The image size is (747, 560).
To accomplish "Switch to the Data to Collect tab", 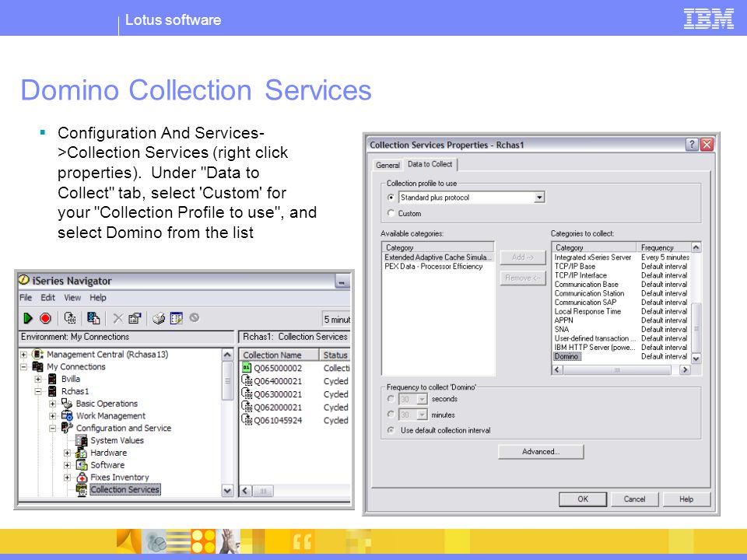I will point(430,164).
